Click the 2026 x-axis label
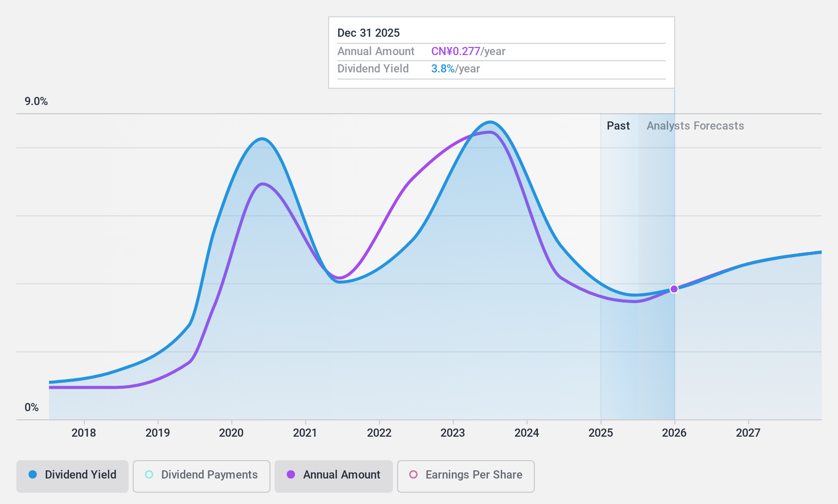The width and height of the screenshot is (838, 504). (x=674, y=433)
